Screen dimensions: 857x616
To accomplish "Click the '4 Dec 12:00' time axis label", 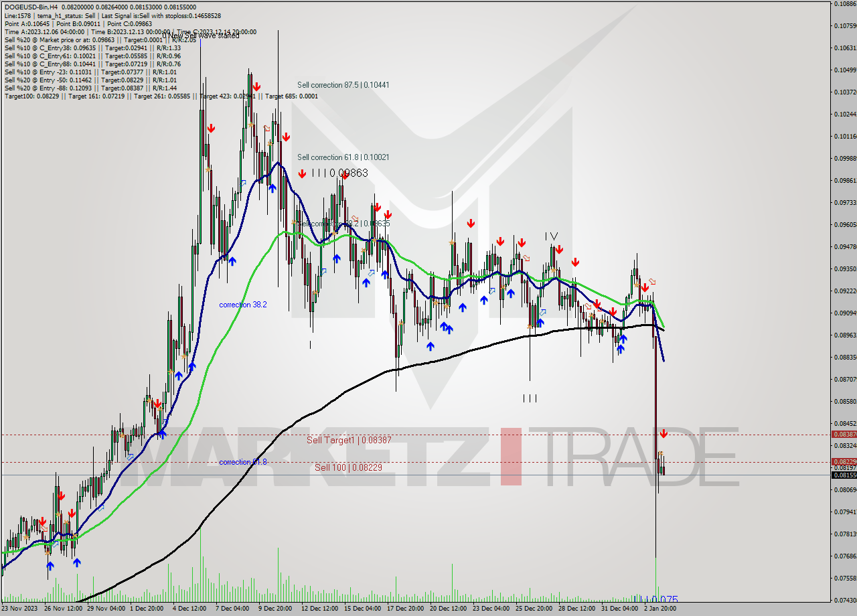I will pyautogui.click(x=189, y=608).
